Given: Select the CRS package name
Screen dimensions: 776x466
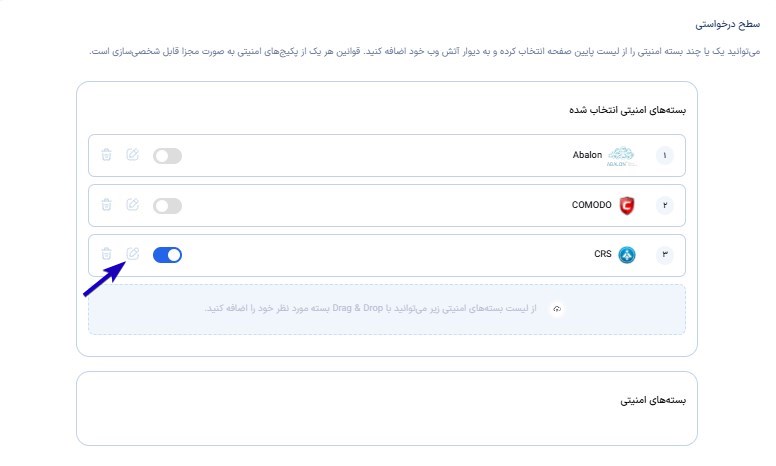Looking at the screenshot, I should (603, 254).
